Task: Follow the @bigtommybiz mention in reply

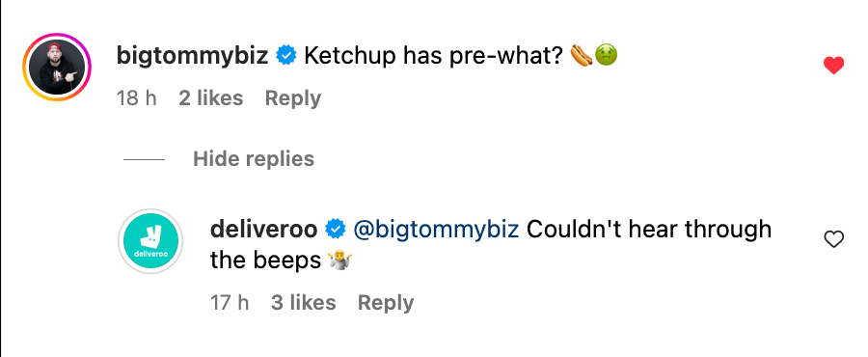Action: point(436,229)
